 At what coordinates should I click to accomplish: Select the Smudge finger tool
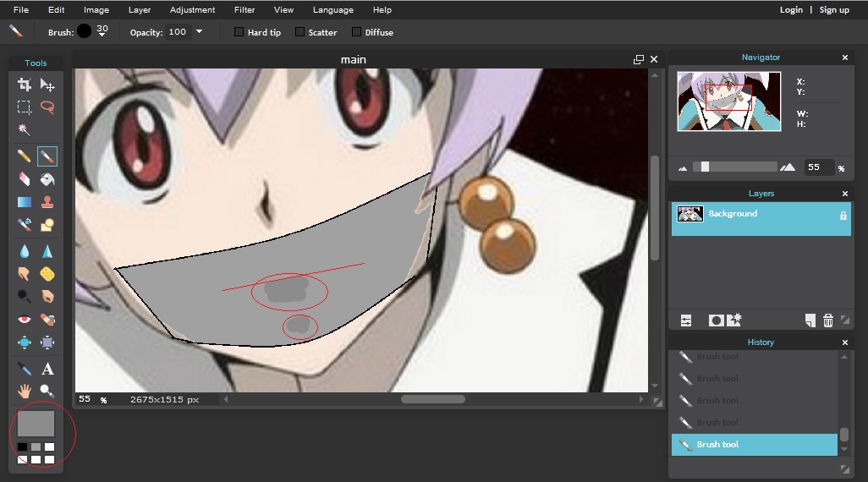tap(24, 274)
